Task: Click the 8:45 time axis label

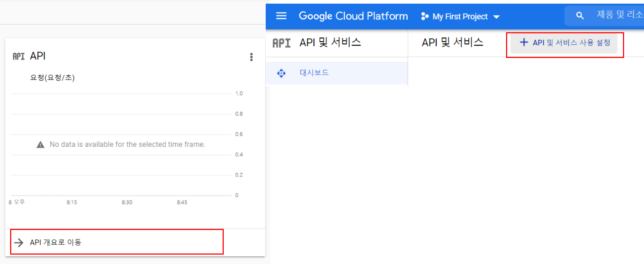Action: (182, 202)
